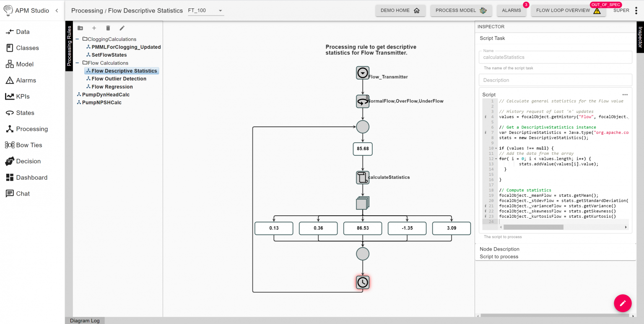Screen dimensions: 644x324
Task: Open the Alarms section from sidebar
Action: tap(9, 80)
